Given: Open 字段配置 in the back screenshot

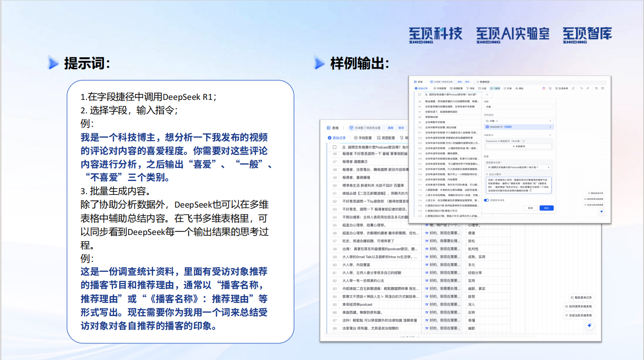Looking at the screenshot, I should (363, 138).
